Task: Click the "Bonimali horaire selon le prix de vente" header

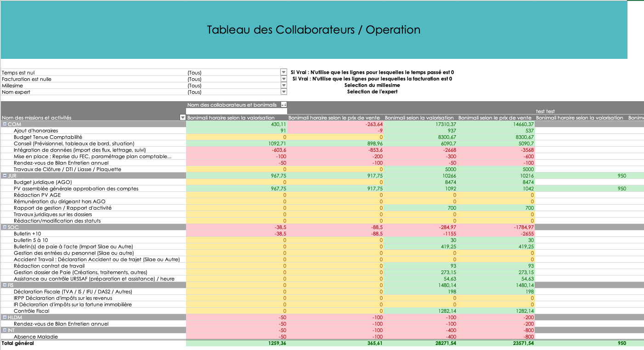Action: (x=336, y=118)
